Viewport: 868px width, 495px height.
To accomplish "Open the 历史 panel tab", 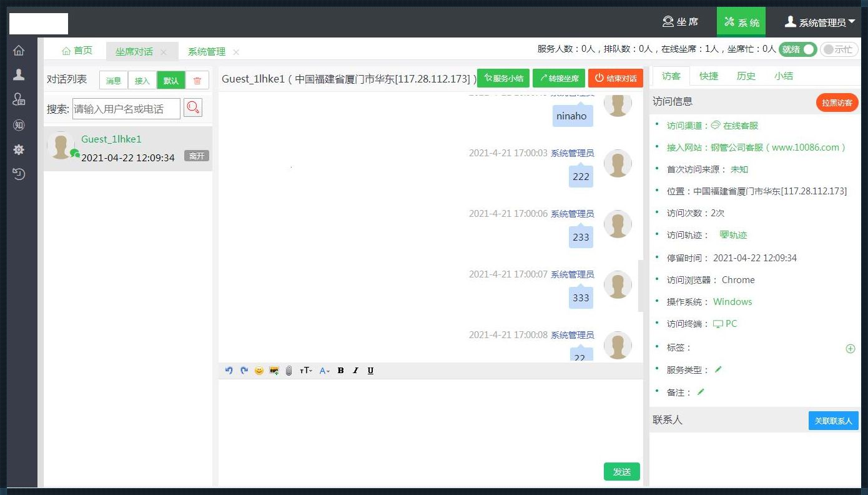I will (746, 76).
